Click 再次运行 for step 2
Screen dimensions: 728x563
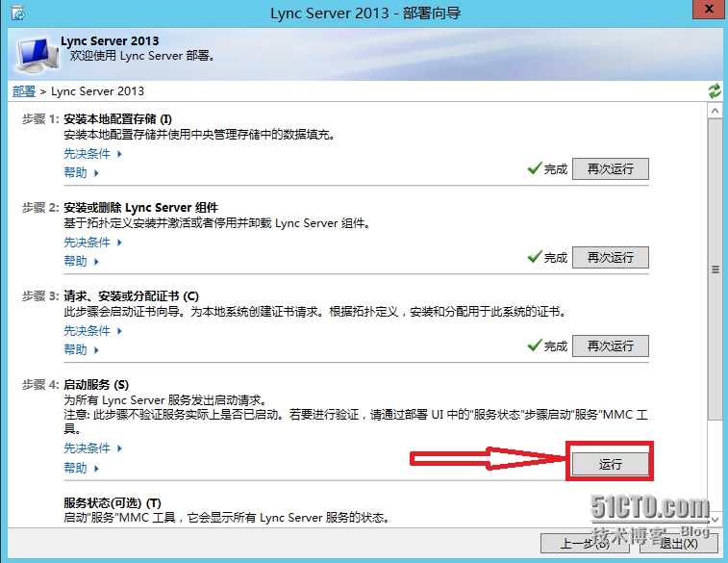click(x=610, y=257)
